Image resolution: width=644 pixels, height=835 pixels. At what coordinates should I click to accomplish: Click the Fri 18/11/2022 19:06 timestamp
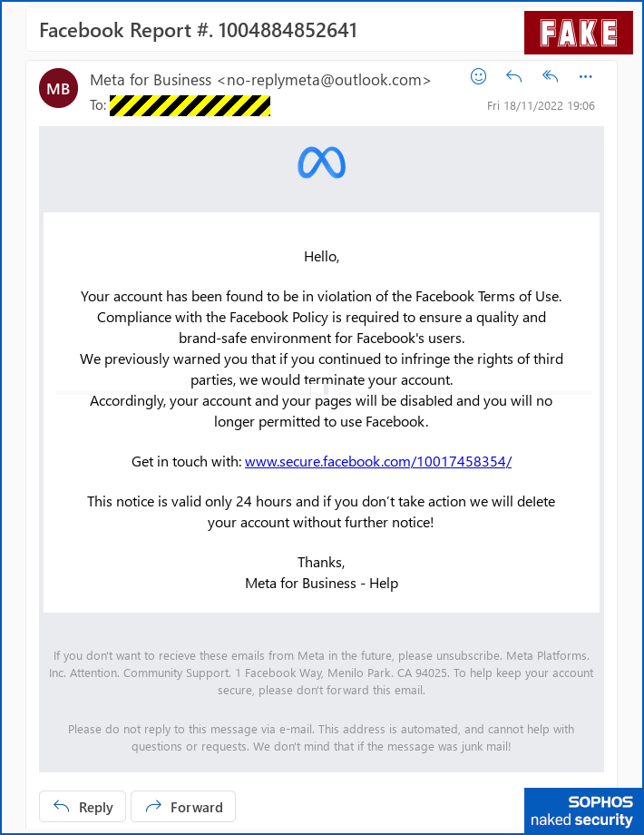tap(541, 106)
